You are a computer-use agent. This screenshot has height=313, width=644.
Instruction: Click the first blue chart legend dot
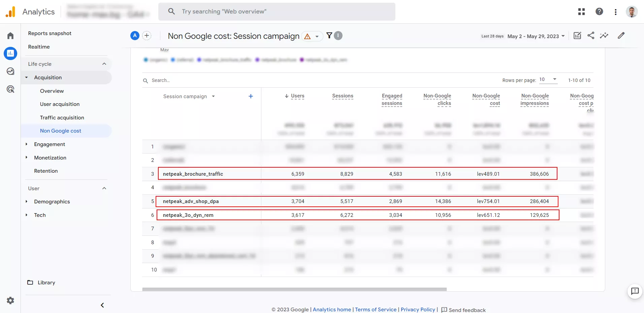[146, 60]
